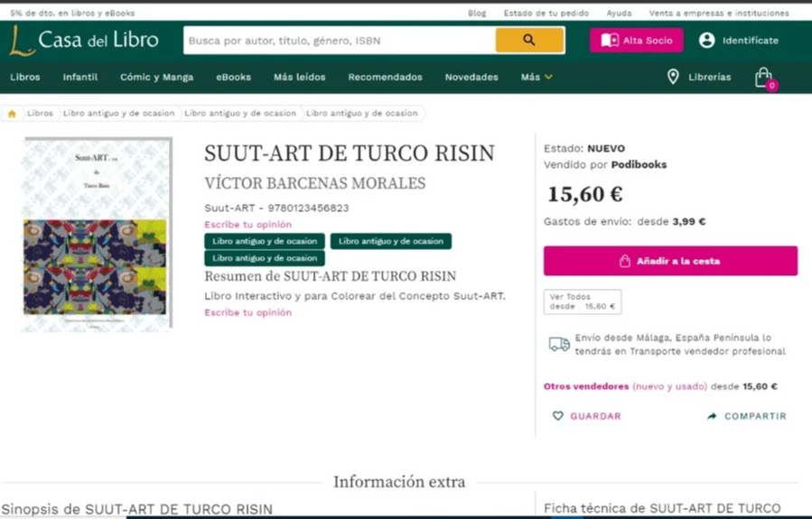Click the delivery truck icon
The height and width of the screenshot is (519, 812).
coord(559,344)
